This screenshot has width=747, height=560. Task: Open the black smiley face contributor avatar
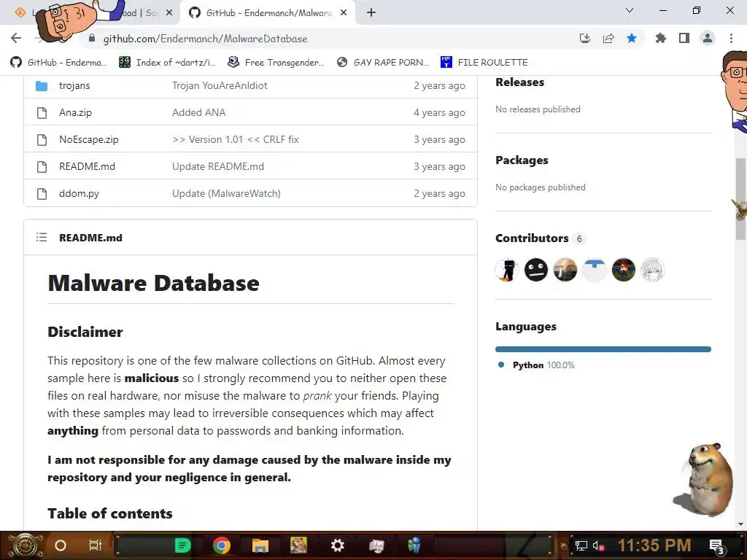pos(536,270)
